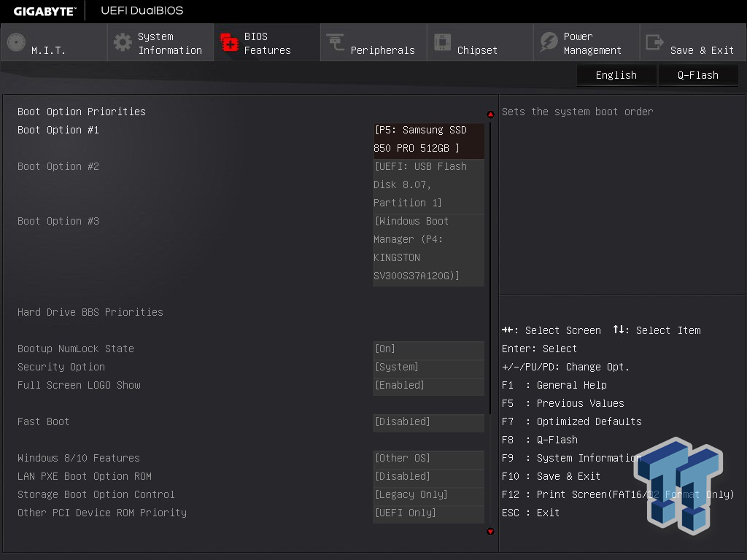This screenshot has height=560, width=747.
Task: Open Boot Option #3 Windows Boot Manager value
Action: pos(429,249)
